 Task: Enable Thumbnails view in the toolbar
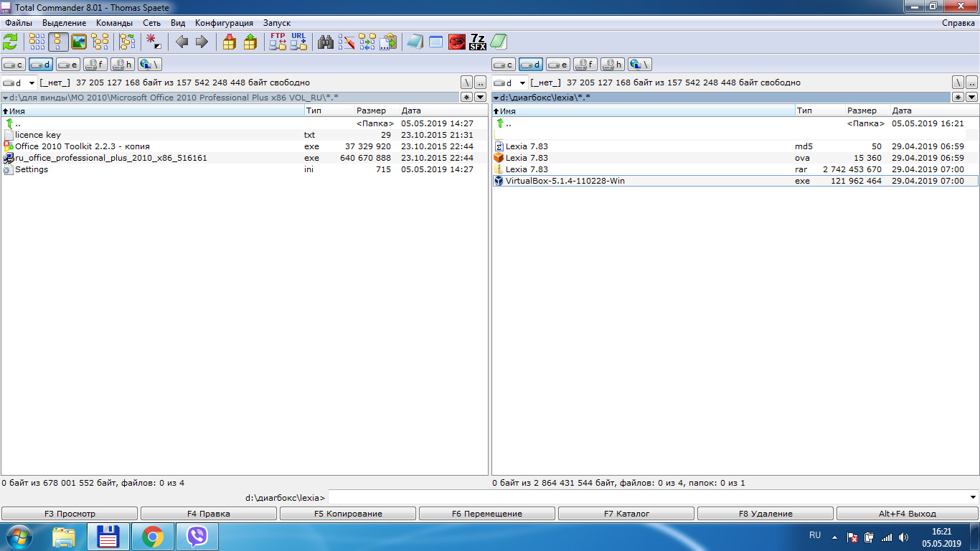[x=79, y=42]
